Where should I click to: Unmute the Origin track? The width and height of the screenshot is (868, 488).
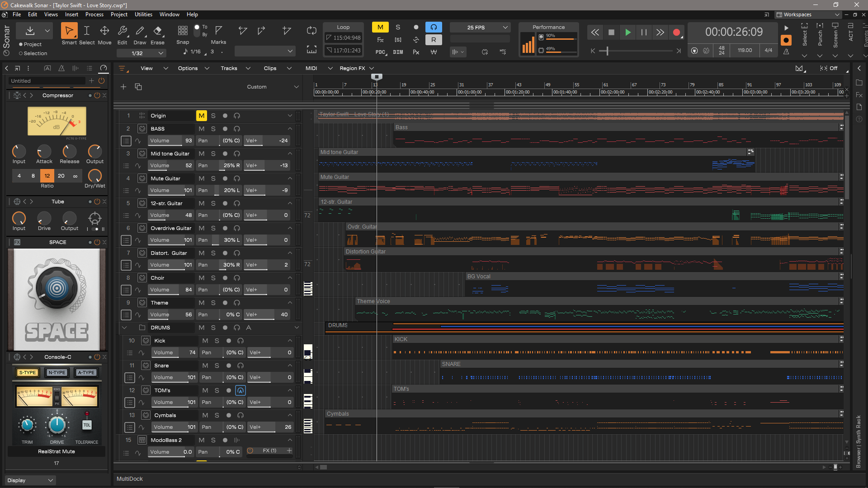[x=201, y=116]
